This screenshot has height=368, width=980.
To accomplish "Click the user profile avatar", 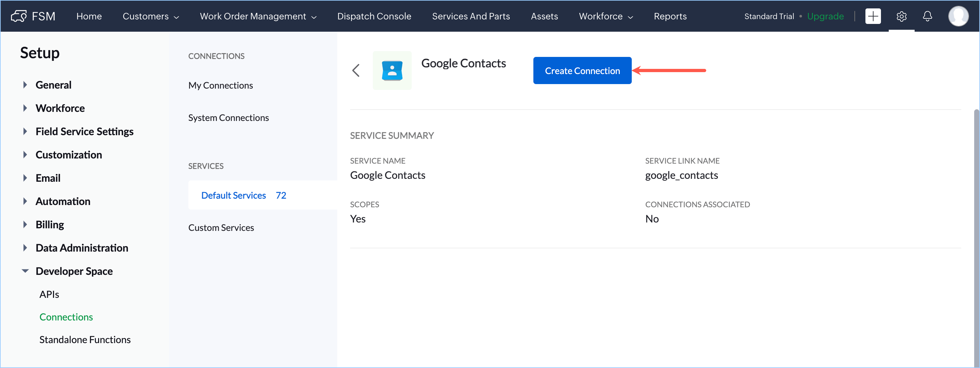I will point(958,16).
